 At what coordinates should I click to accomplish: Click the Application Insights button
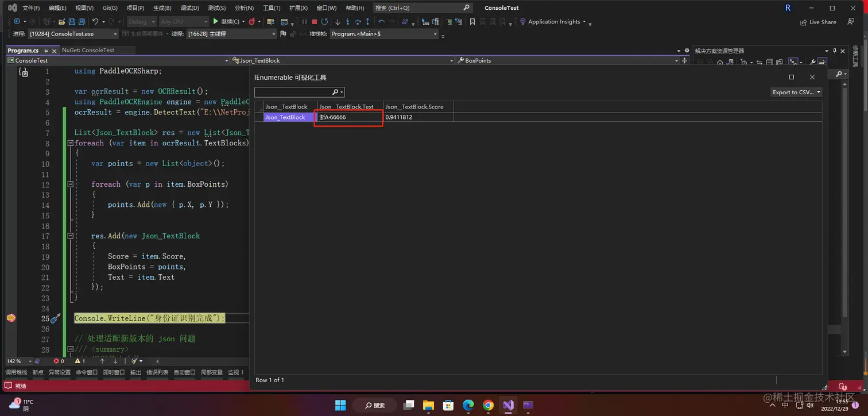553,22
